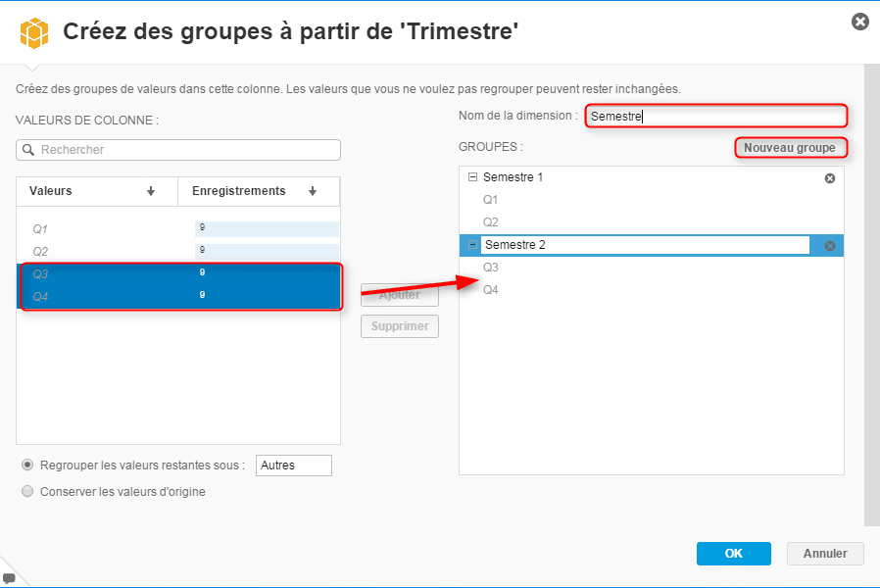
Task: Collapse the Semestre 1 group
Action: tap(472, 177)
